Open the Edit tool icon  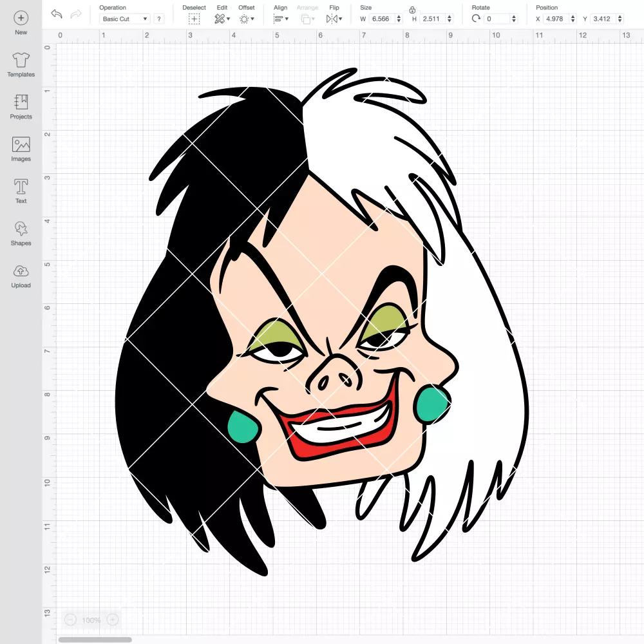[x=220, y=19]
